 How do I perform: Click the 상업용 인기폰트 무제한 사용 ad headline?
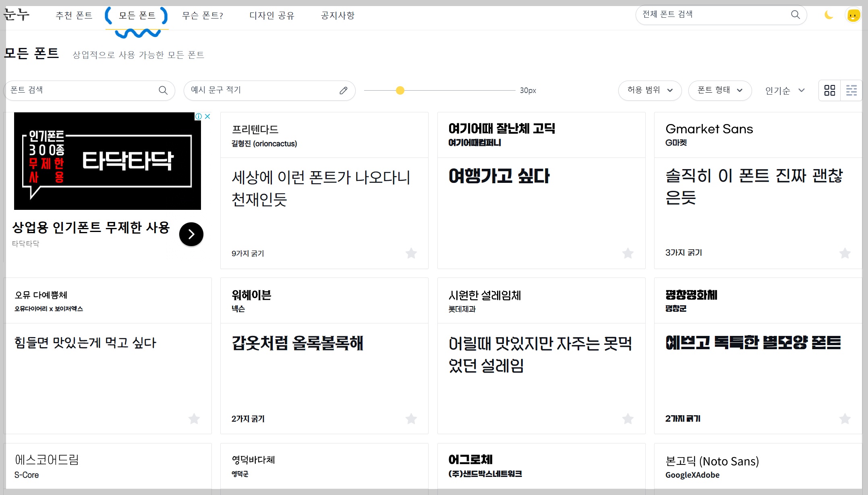(91, 228)
